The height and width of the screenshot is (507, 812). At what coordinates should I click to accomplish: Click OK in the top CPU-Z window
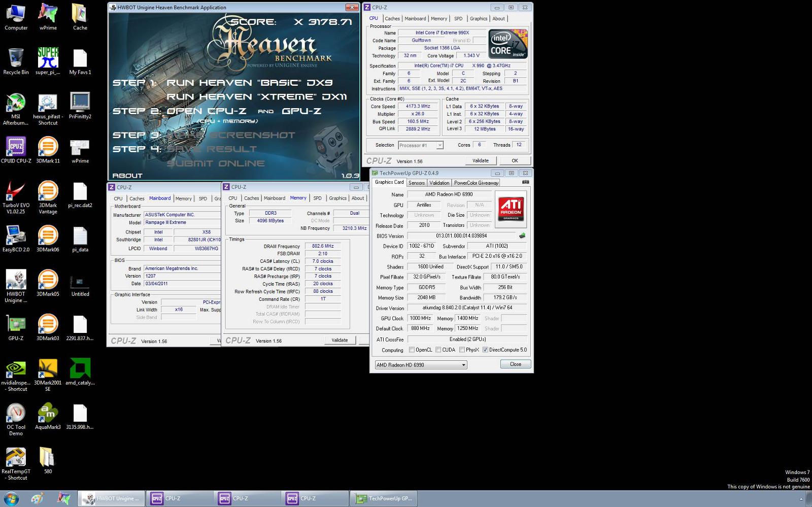click(x=515, y=160)
